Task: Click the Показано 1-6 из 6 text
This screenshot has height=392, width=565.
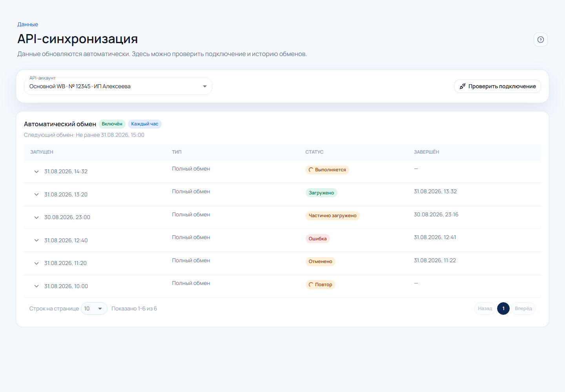Action: [x=134, y=309]
